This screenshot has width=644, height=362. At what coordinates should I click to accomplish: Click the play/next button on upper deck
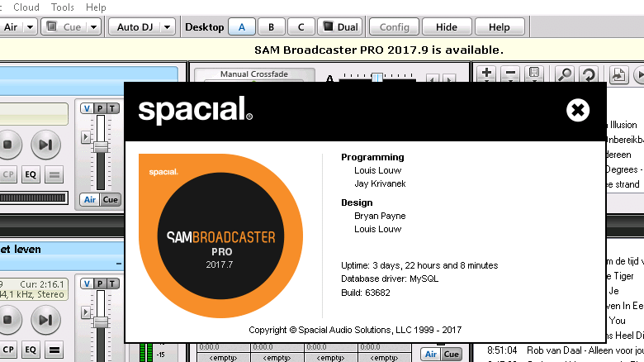[x=45, y=145]
